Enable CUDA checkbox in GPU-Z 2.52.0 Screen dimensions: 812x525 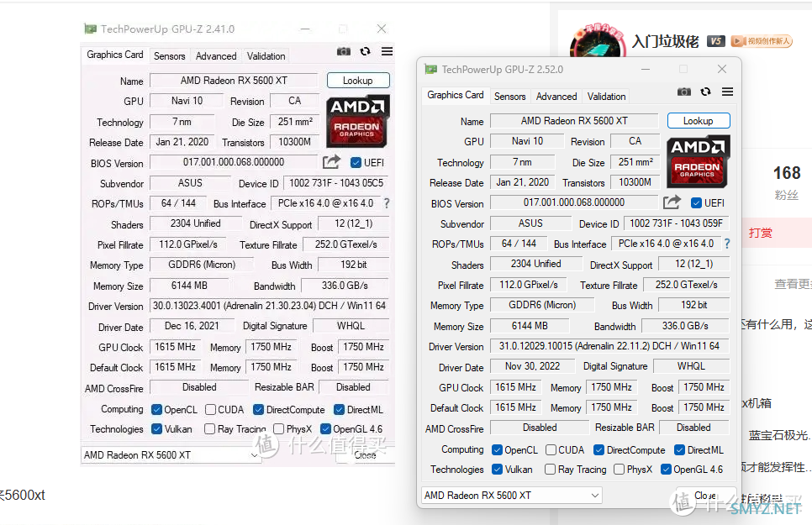(x=551, y=450)
